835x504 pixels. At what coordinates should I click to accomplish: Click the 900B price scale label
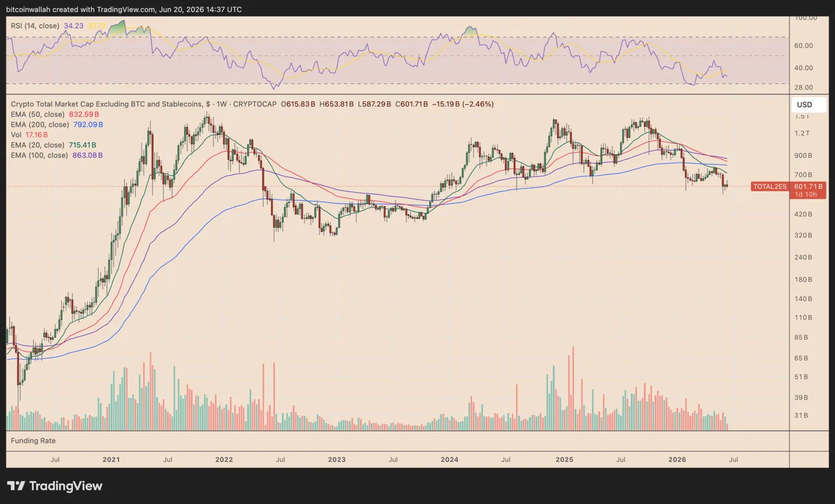coord(803,156)
